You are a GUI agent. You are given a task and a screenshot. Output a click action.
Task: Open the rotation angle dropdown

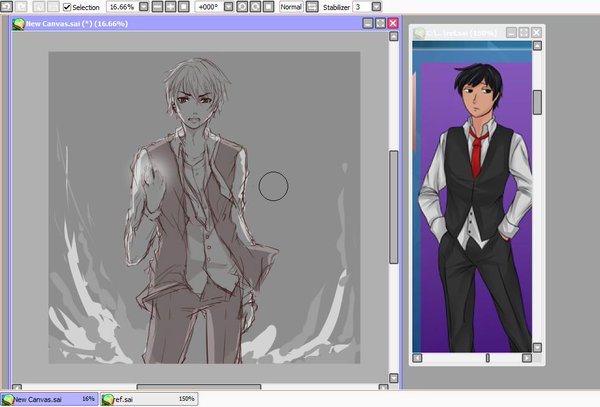click(x=228, y=7)
